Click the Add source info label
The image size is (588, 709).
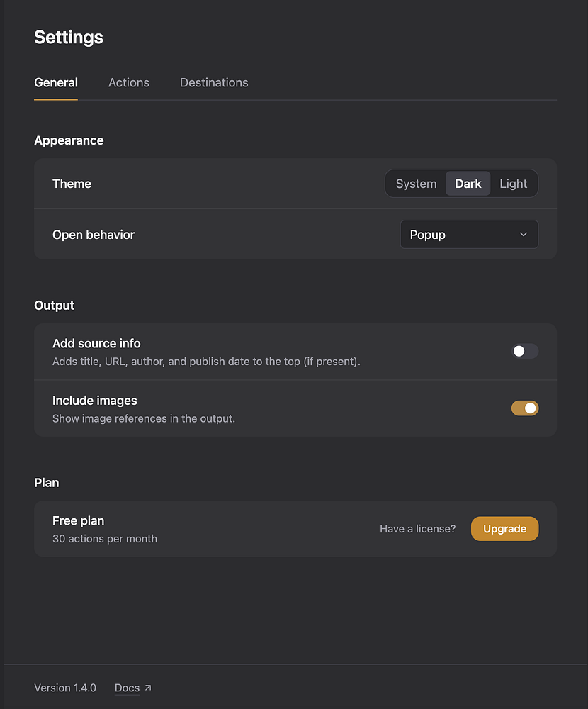96,344
